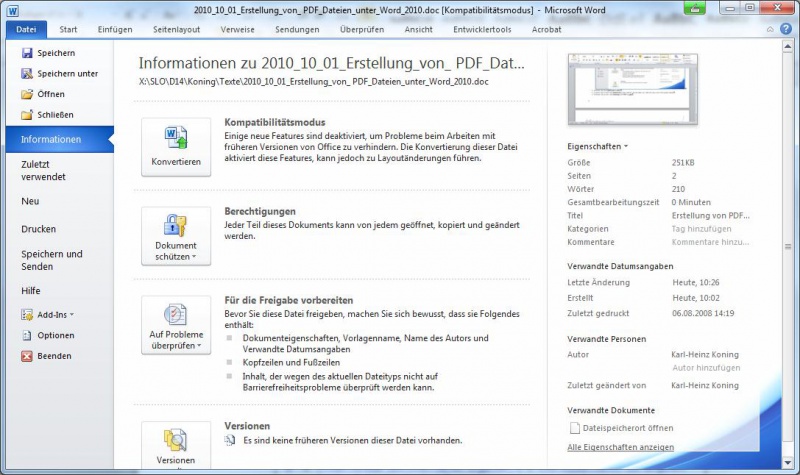The height and width of the screenshot is (475, 800).
Task: Click the green button in title bar
Action: pyautogui.click(x=694, y=8)
